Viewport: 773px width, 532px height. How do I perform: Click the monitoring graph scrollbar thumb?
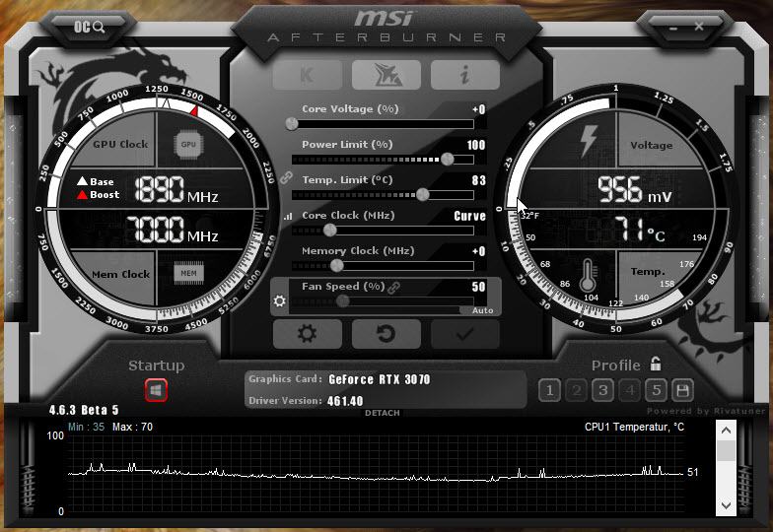[726, 451]
